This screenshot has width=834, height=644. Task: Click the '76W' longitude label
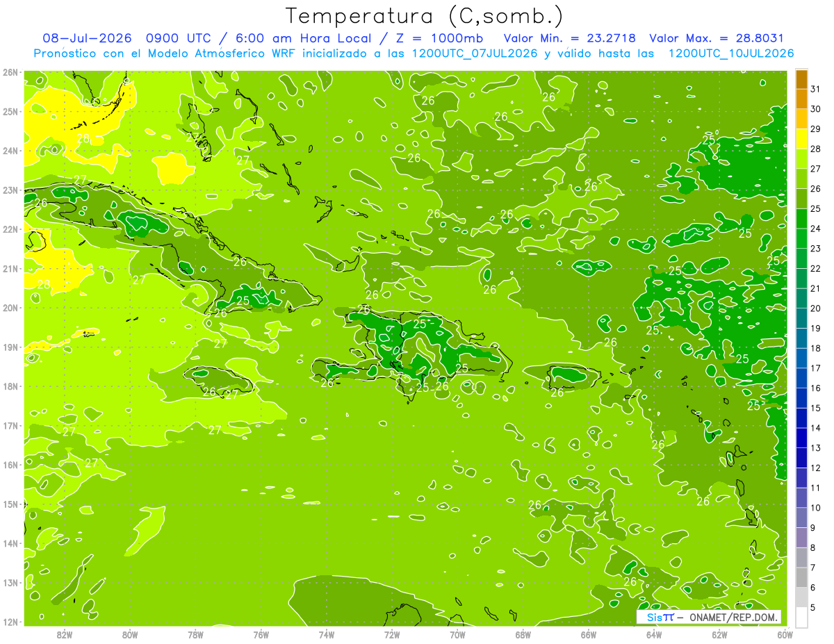point(261,635)
